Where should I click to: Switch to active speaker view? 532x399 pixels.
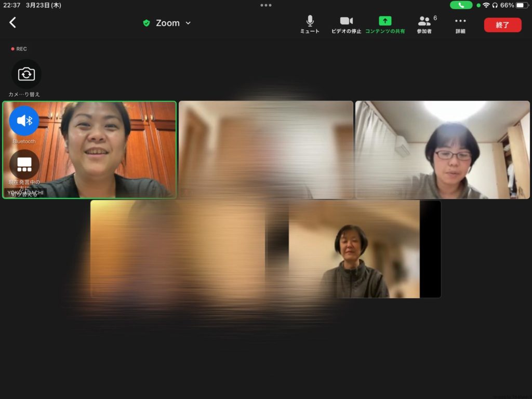(24, 165)
